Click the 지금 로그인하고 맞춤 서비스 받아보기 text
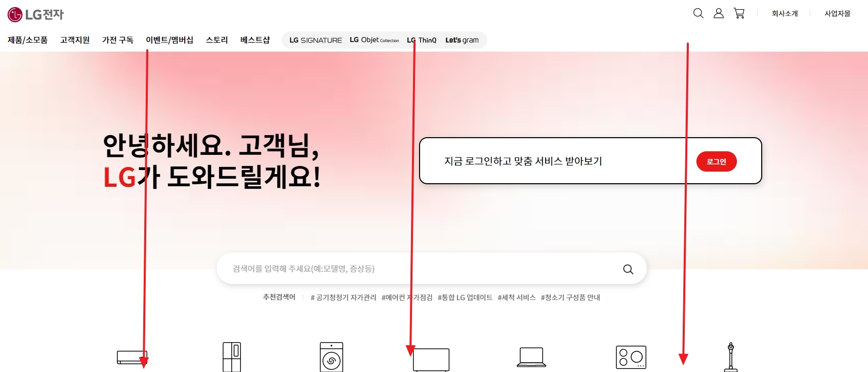Viewport: 868px width, 372px height. point(523,161)
